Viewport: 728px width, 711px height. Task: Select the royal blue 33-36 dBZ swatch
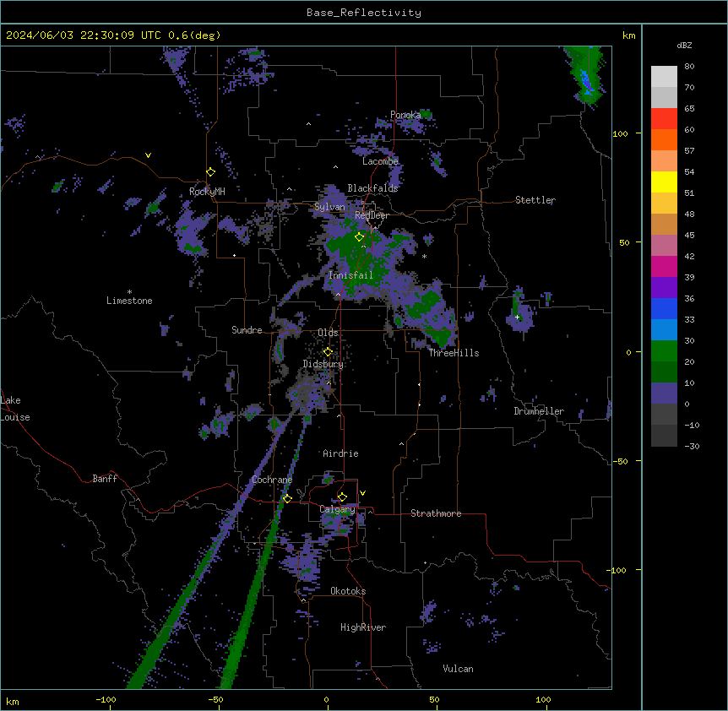(x=664, y=308)
